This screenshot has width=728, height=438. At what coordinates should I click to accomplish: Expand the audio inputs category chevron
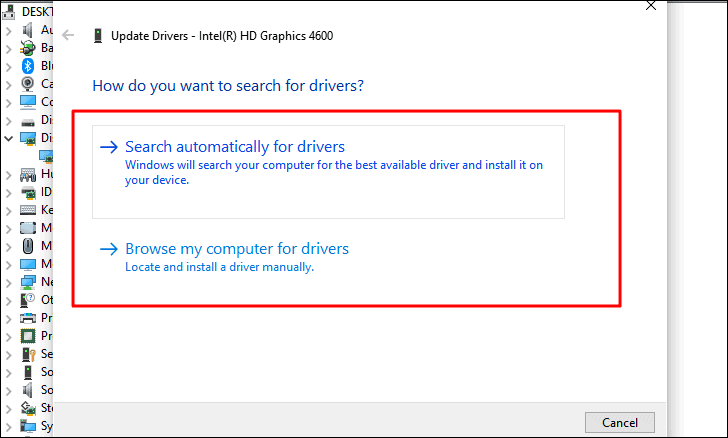[x=8, y=31]
